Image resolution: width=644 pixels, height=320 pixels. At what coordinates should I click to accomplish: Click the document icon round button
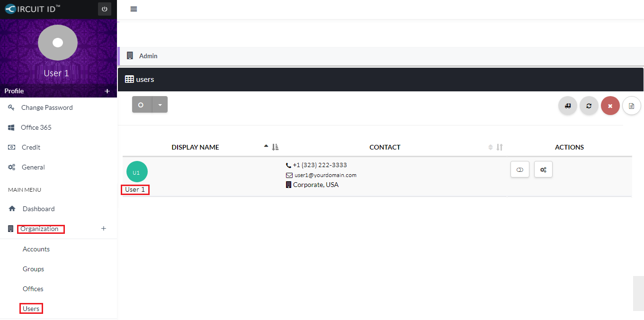631,106
